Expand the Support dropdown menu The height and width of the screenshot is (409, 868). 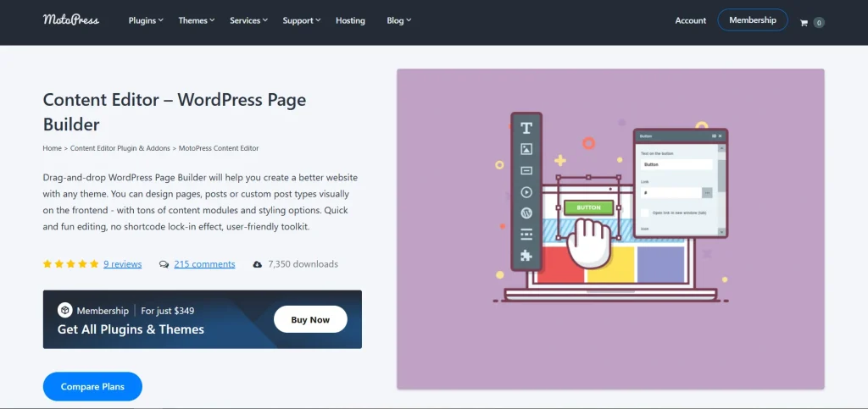pyautogui.click(x=302, y=20)
